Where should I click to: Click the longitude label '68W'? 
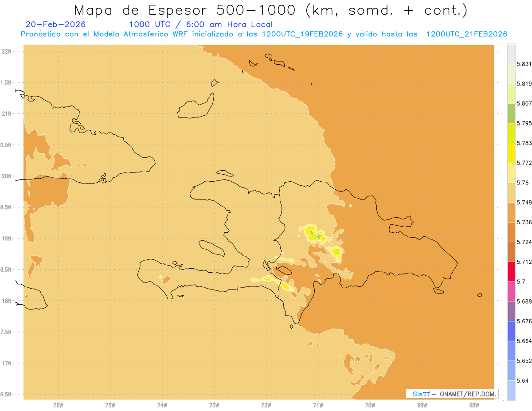tap(474, 405)
